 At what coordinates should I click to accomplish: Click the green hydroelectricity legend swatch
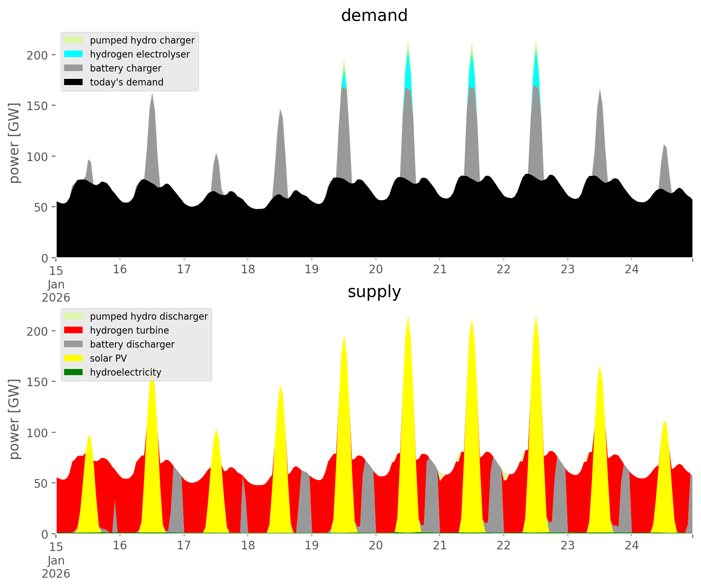pyautogui.click(x=74, y=372)
